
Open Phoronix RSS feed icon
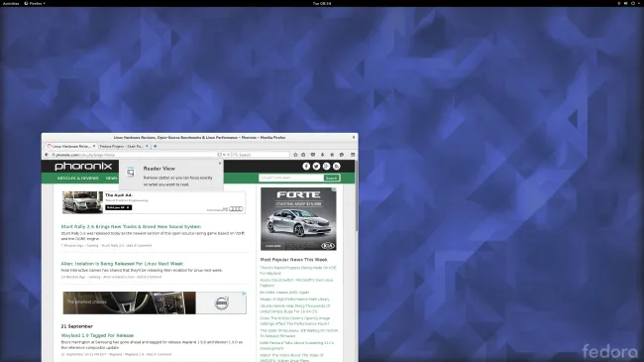(337, 167)
